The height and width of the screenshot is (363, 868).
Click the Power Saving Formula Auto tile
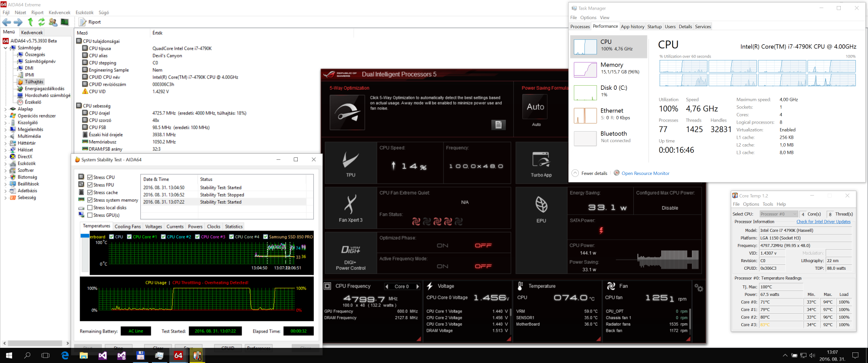point(535,107)
